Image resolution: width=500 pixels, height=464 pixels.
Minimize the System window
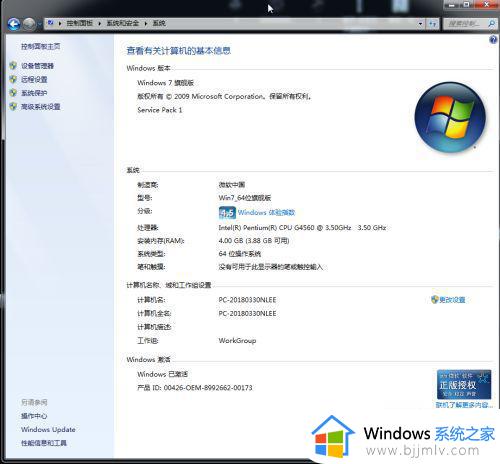tap(451, 5)
